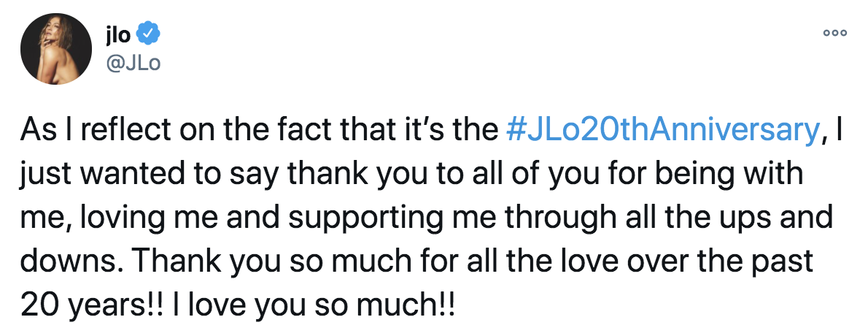Viewport: 868px width, 336px height.
Task: Open the @JLo handle link
Action: pyautogui.click(x=133, y=63)
